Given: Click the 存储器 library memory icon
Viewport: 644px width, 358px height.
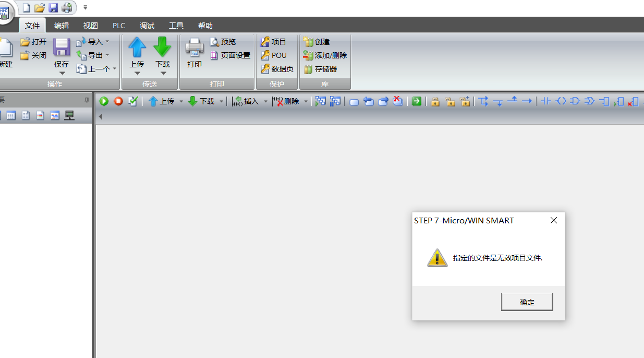Looking at the screenshot, I should 309,69.
